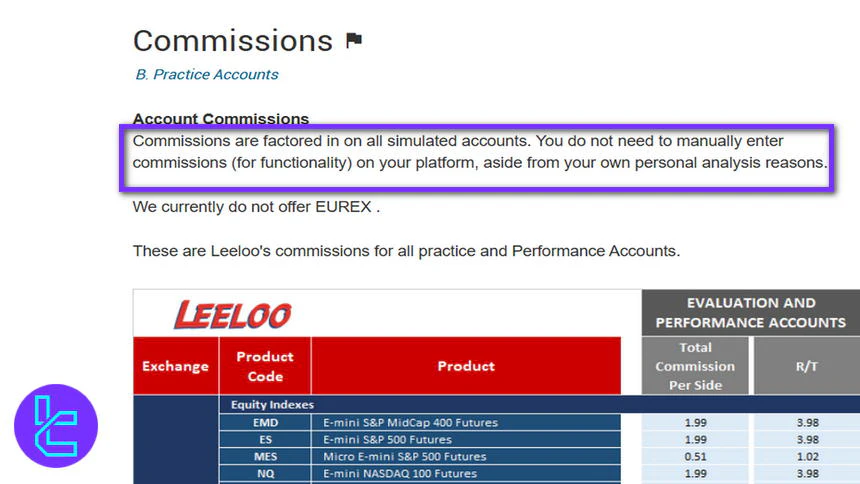Viewport: 860px width, 484px height.
Task: Click the R/T column header
Action: pos(806,366)
